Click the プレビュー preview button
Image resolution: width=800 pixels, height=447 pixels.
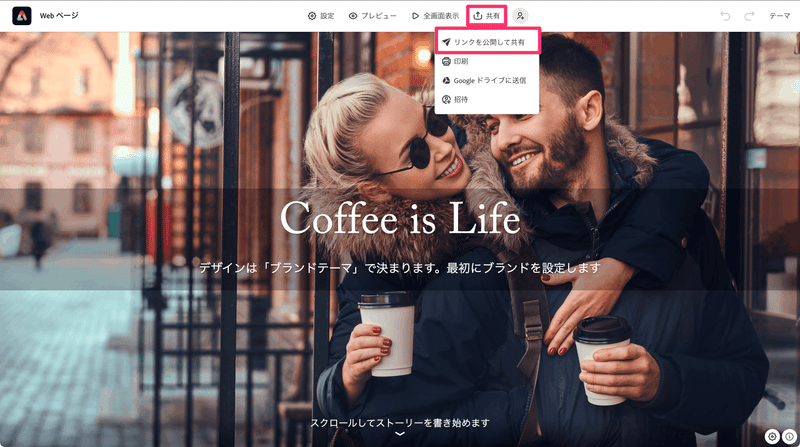372,16
